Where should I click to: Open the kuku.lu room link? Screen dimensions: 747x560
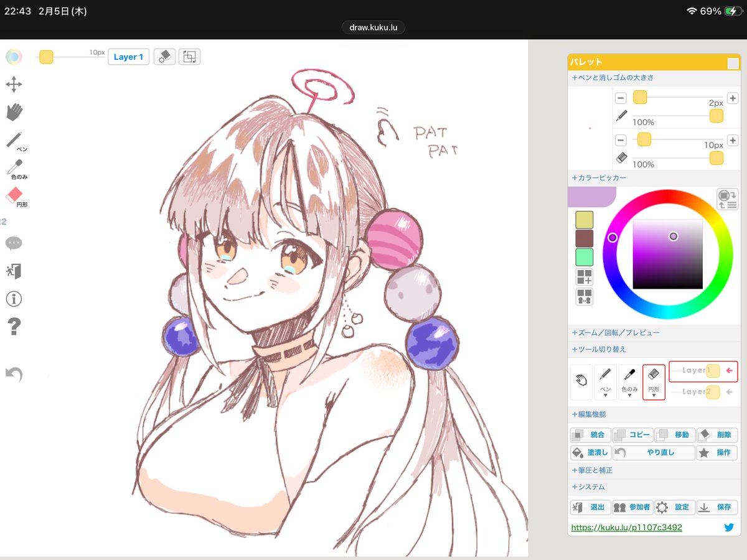[626, 528]
